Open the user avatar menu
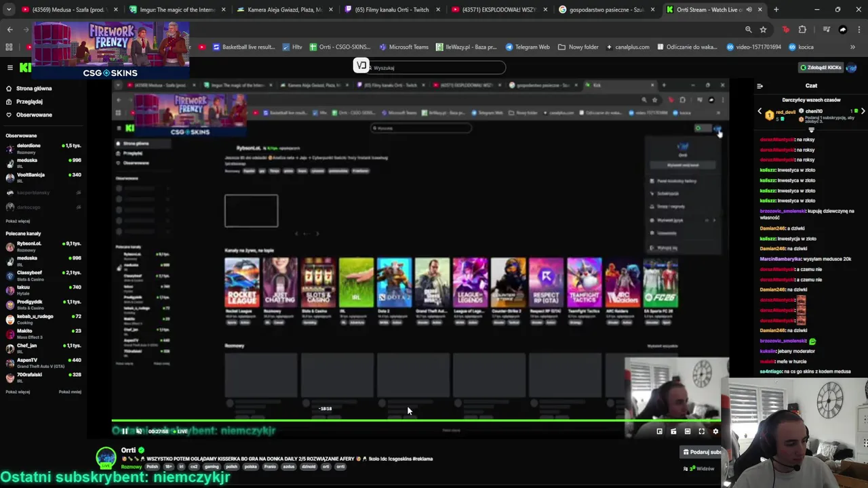This screenshot has height=488, width=868. [852, 68]
